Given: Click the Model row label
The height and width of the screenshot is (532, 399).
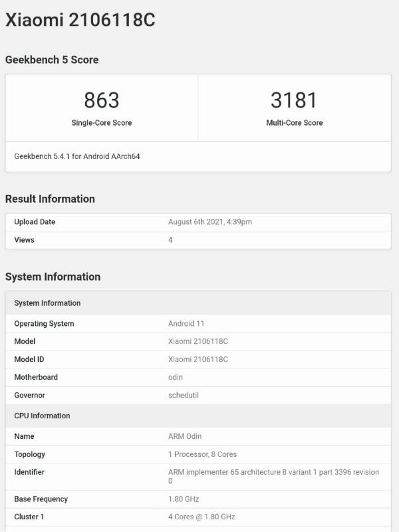Looking at the screenshot, I should (x=25, y=341).
